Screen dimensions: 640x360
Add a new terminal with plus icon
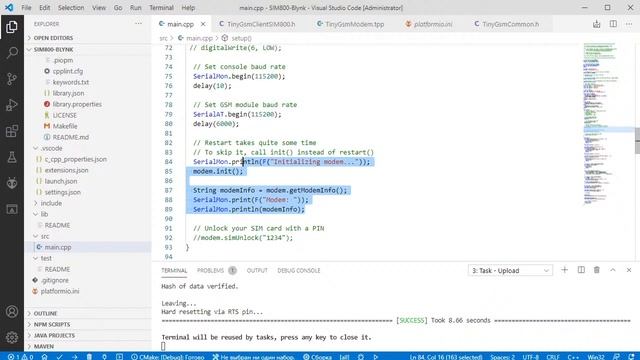[564, 270]
